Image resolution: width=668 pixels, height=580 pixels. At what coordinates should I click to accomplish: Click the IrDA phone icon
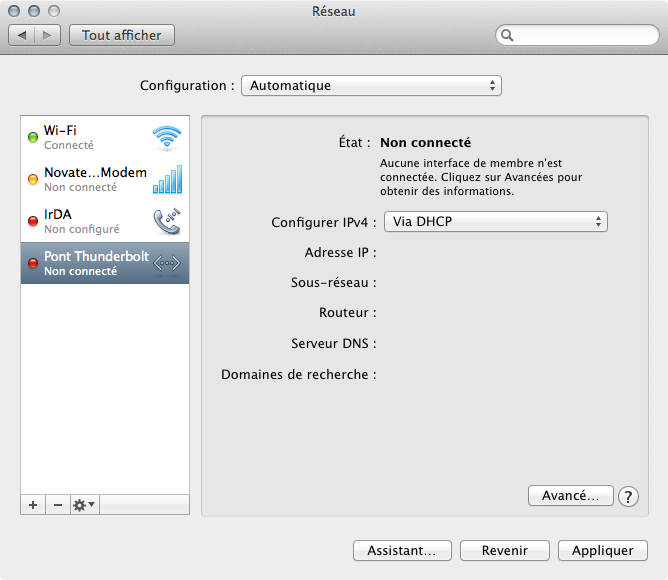point(167,221)
